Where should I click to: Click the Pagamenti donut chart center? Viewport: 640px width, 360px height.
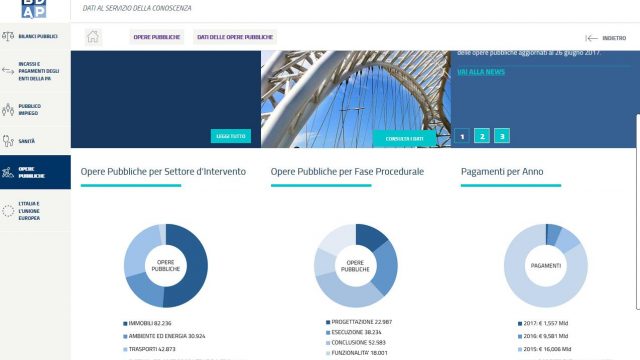coord(546,266)
